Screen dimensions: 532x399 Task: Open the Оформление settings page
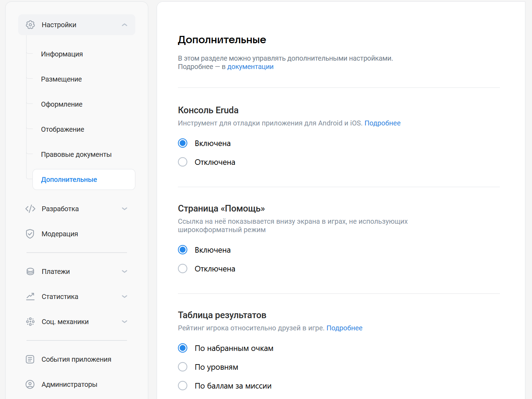coord(62,104)
